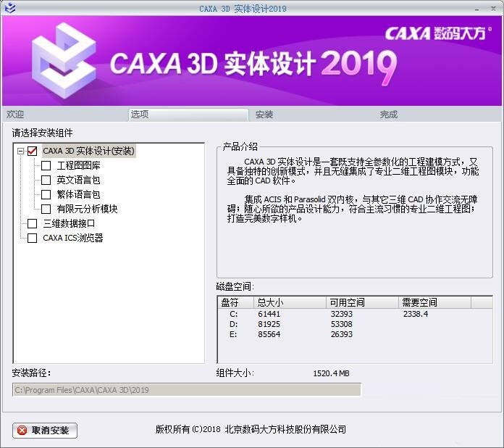Select the D: drive row
504x448 pixels.
click(x=355, y=324)
